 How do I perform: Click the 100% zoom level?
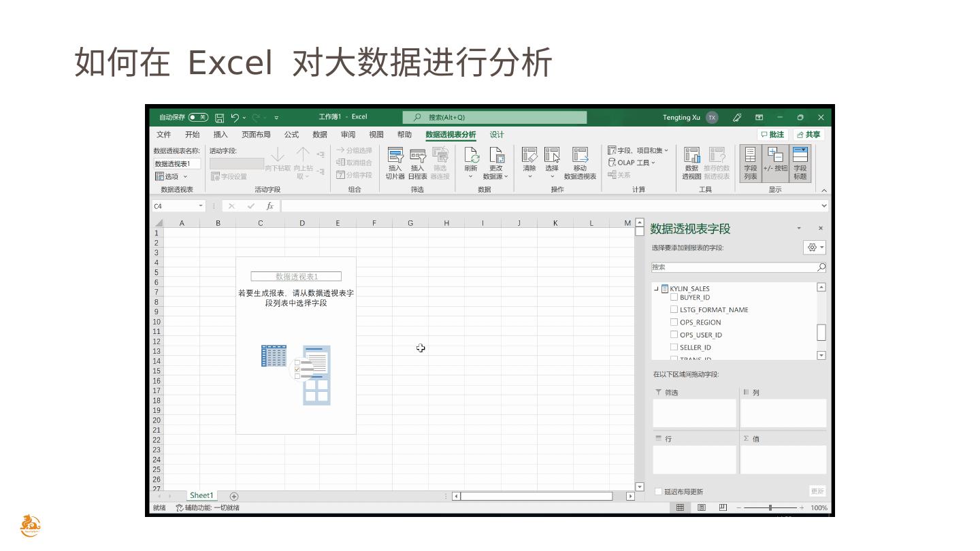(x=819, y=508)
